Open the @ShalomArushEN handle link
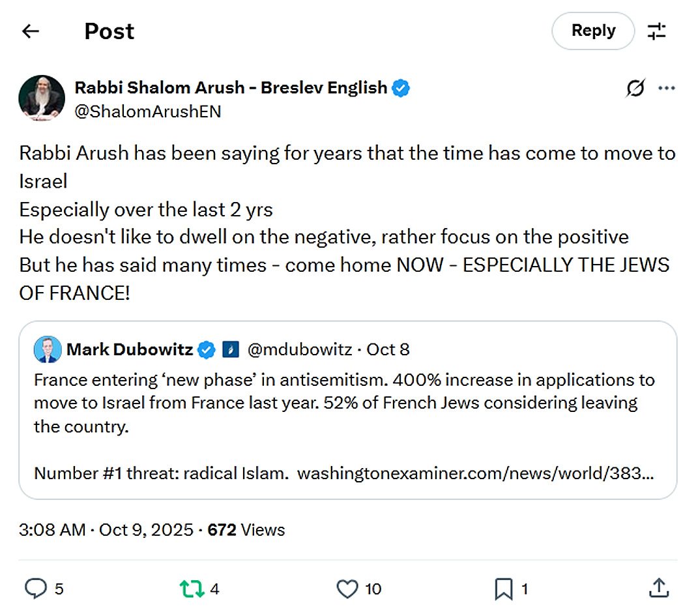Screen dimensions: 696x616 pos(148,111)
